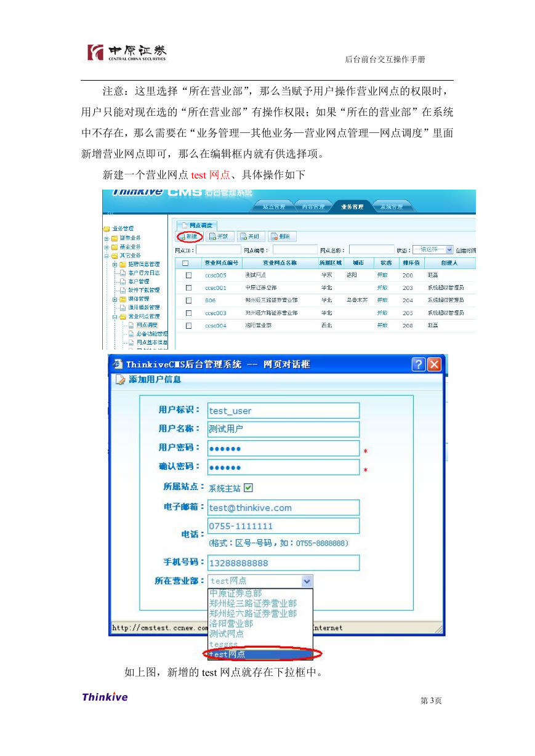The image size is (535, 756).
Task: Open the 网点调度 page icon in sidebar tree
Action: point(132,324)
